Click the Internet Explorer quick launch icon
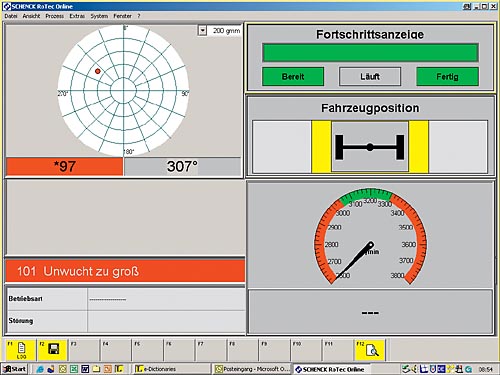Screen dimensions: 500x375 40,369
